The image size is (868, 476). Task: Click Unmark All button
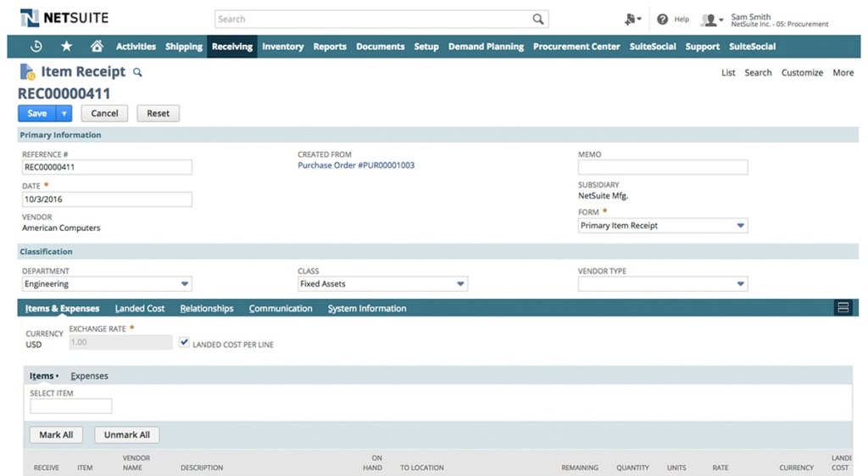point(127,435)
